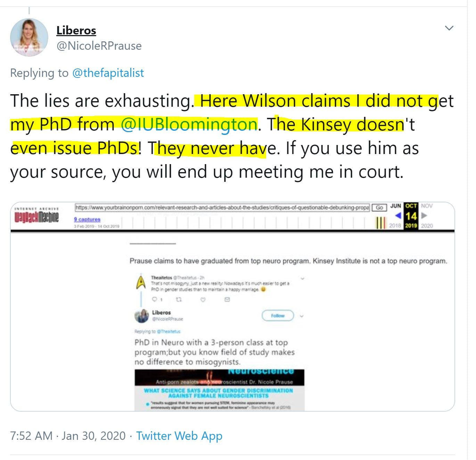Open the 9 captures link

point(87,219)
